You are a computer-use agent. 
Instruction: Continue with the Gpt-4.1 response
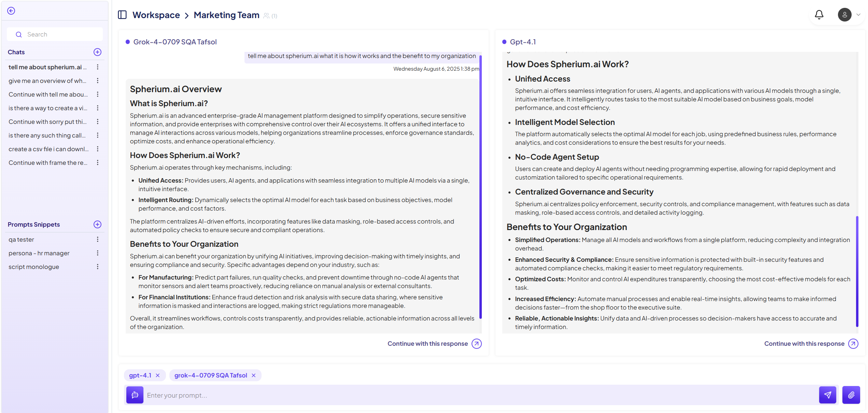(804, 344)
